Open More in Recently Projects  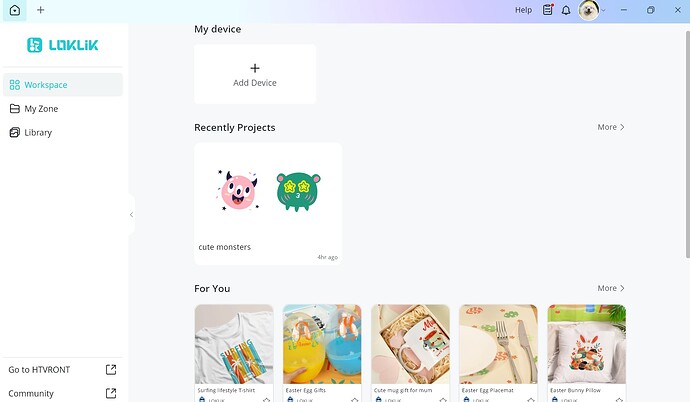tap(611, 127)
